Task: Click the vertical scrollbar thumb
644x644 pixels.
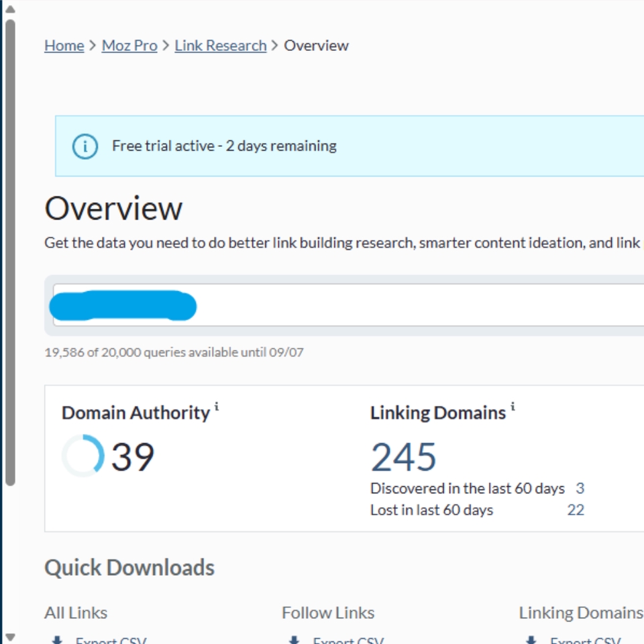Action: 11,253
